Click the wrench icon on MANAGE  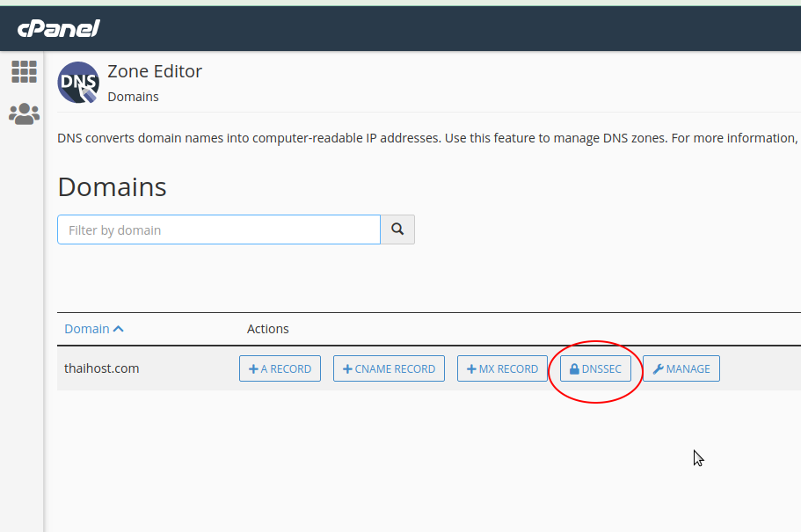point(658,369)
